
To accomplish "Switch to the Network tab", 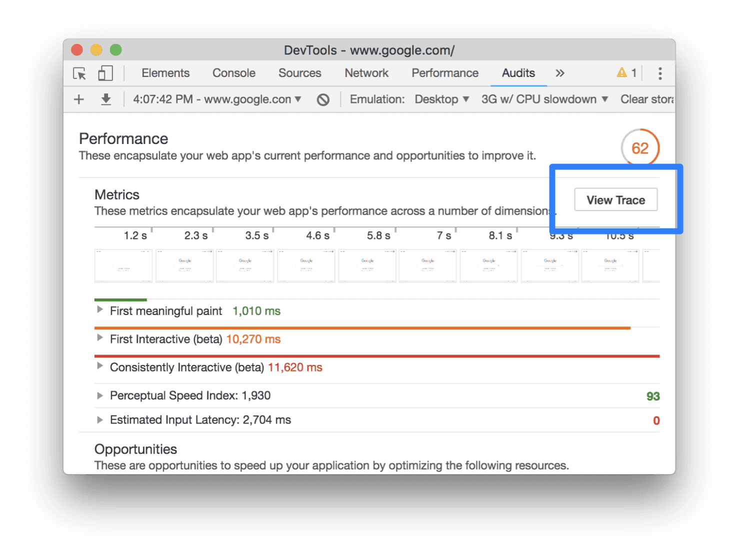I will [366, 73].
